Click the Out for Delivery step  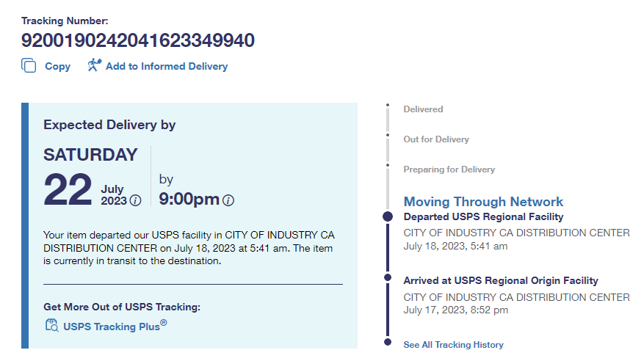pyautogui.click(x=436, y=139)
